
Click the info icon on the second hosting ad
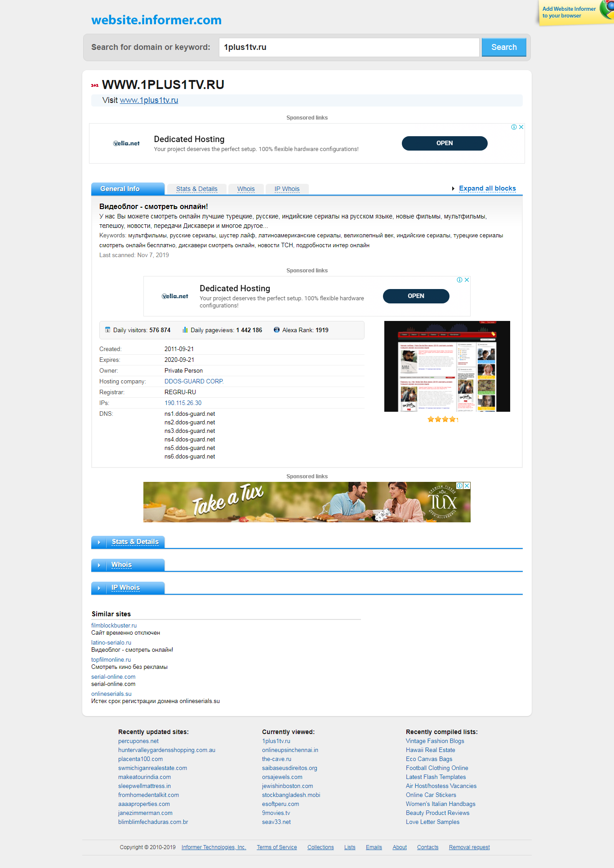pos(459,280)
